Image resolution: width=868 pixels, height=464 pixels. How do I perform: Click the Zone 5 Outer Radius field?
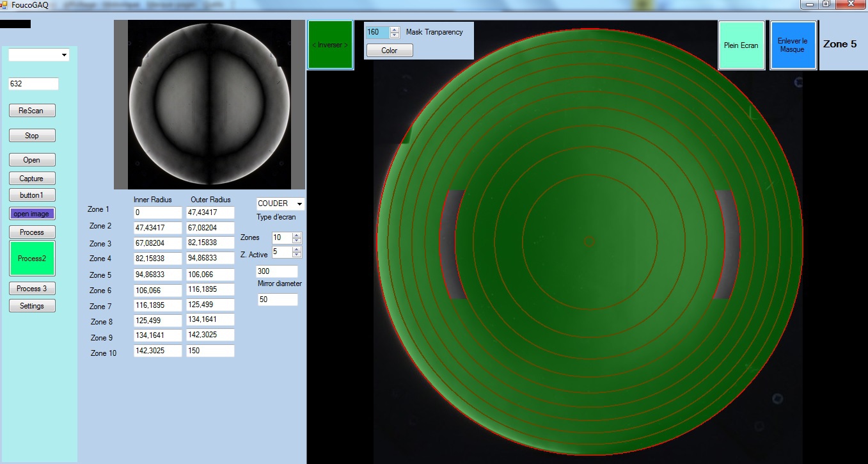pos(210,275)
